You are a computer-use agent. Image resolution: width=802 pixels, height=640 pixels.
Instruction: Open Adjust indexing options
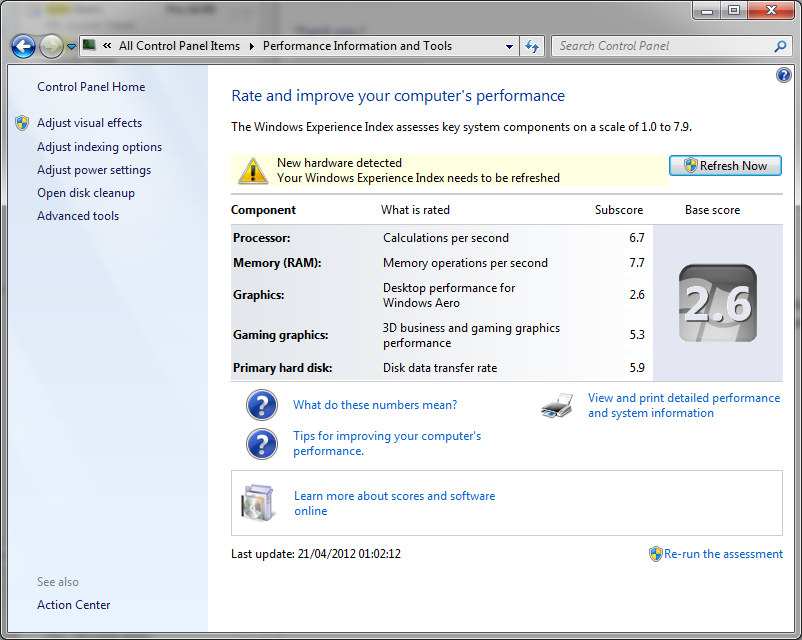tap(99, 147)
